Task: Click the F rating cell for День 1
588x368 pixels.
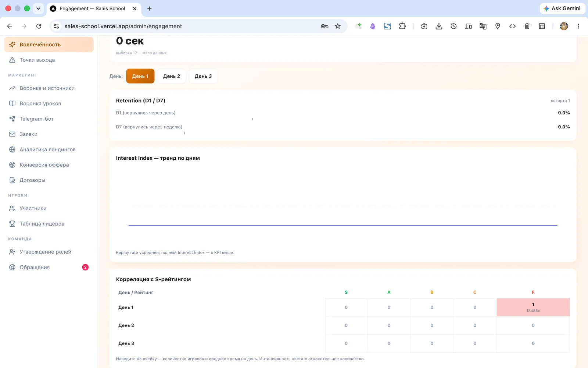Action: (533, 307)
